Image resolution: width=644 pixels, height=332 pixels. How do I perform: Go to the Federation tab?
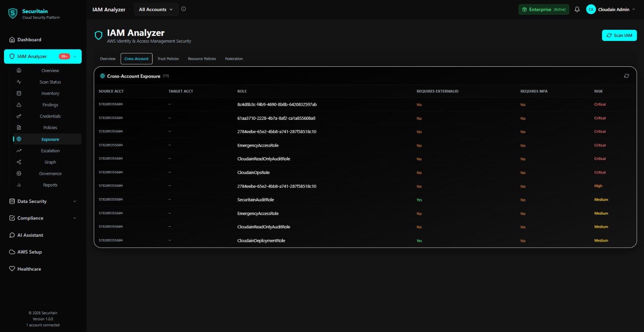[x=234, y=59]
